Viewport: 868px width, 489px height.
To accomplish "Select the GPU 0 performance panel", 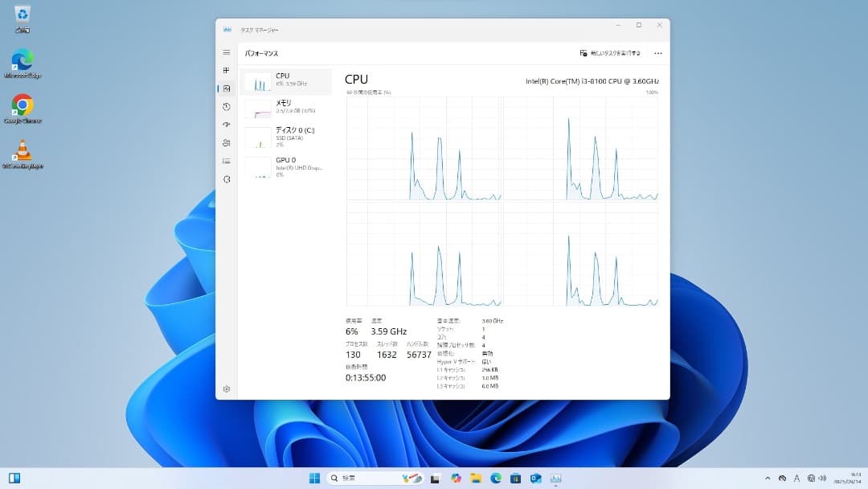I will tap(286, 166).
